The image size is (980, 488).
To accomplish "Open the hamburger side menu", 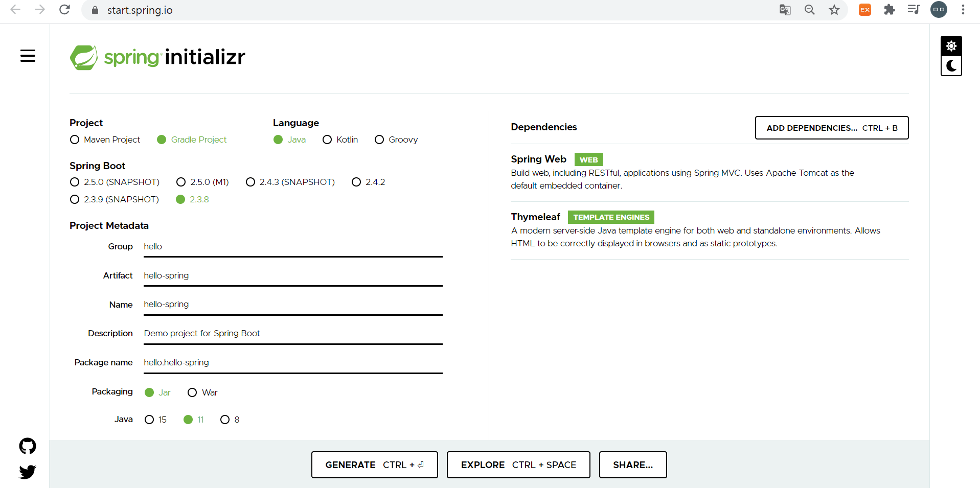I will coord(28,56).
